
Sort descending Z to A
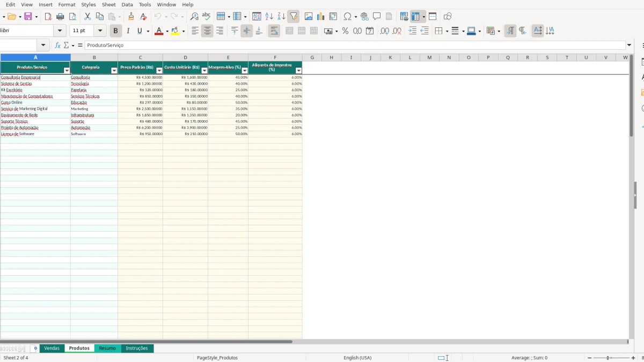[281, 17]
